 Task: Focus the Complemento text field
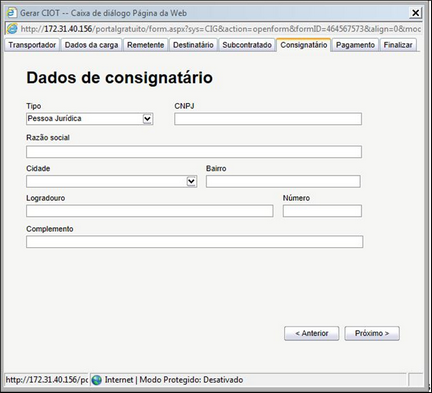pos(195,242)
